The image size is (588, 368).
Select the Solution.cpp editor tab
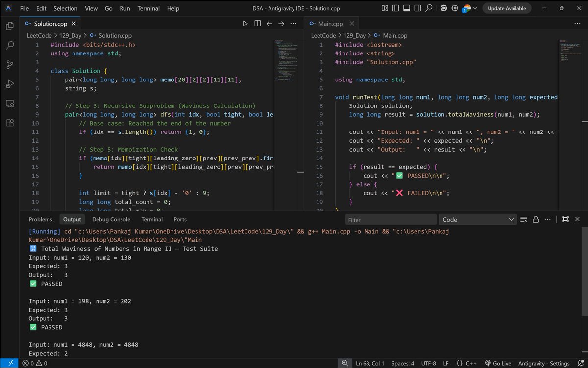[50, 24]
